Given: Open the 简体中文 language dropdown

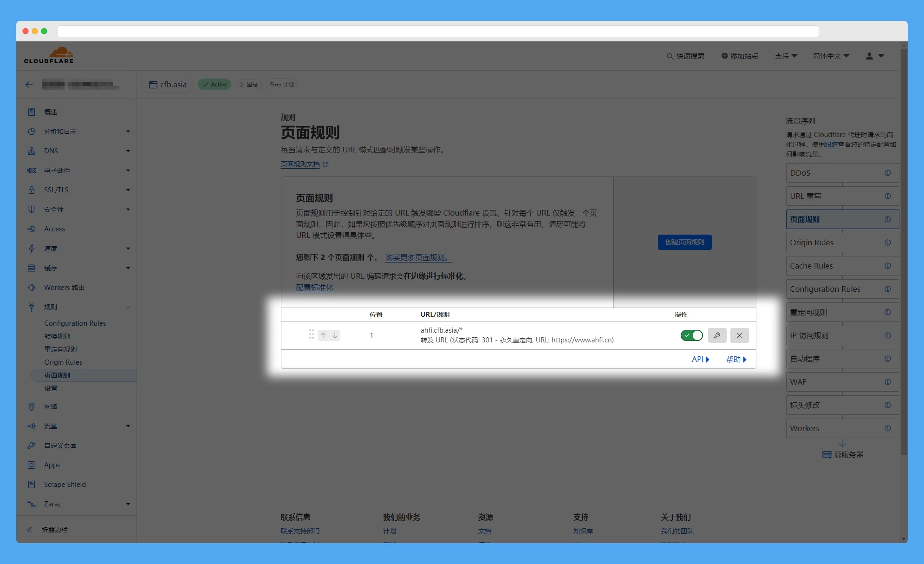Looking at the screenshot, I should (831, 56).
